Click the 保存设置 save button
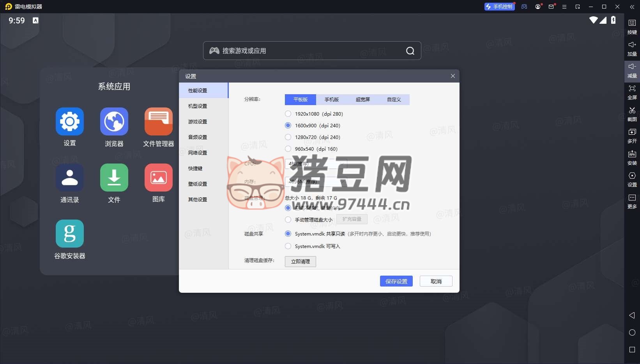Image resolution: width=640 pixels, height=364 pixels. (x=396, y=281)
